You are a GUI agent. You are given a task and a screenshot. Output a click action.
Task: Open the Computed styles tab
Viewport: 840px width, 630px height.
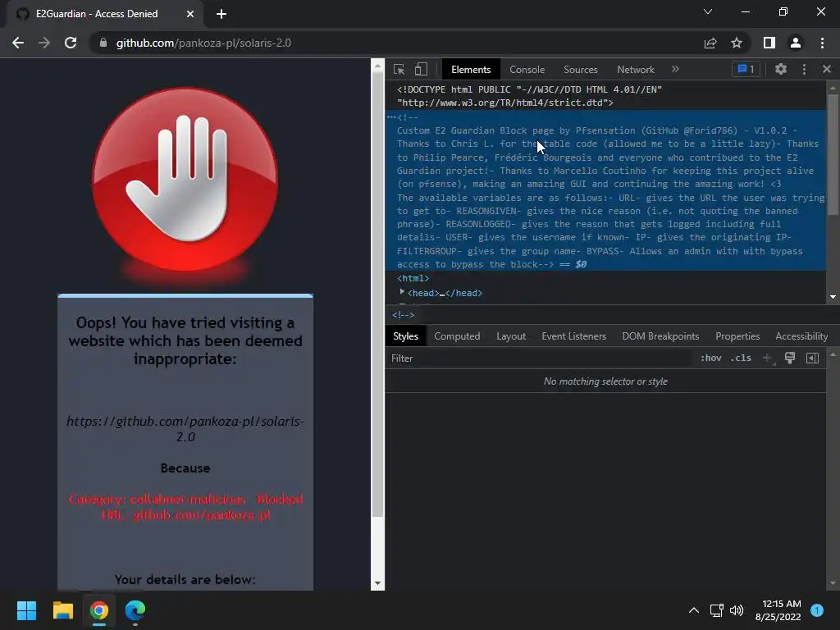456,336
